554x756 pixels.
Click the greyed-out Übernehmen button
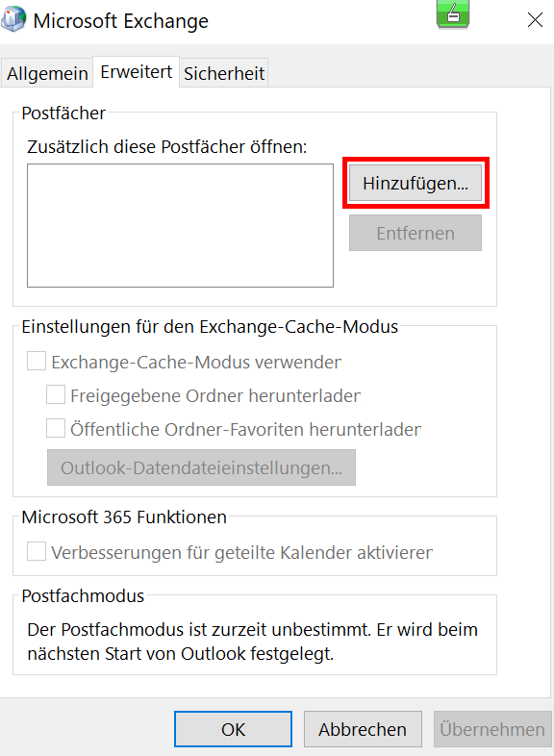[492, 729]
